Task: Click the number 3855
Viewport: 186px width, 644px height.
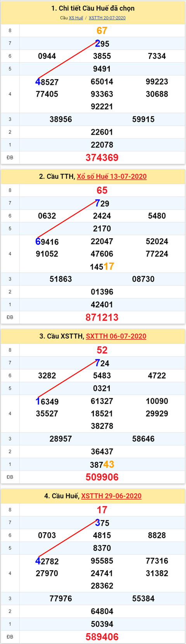Action: (x=102, y=56)
